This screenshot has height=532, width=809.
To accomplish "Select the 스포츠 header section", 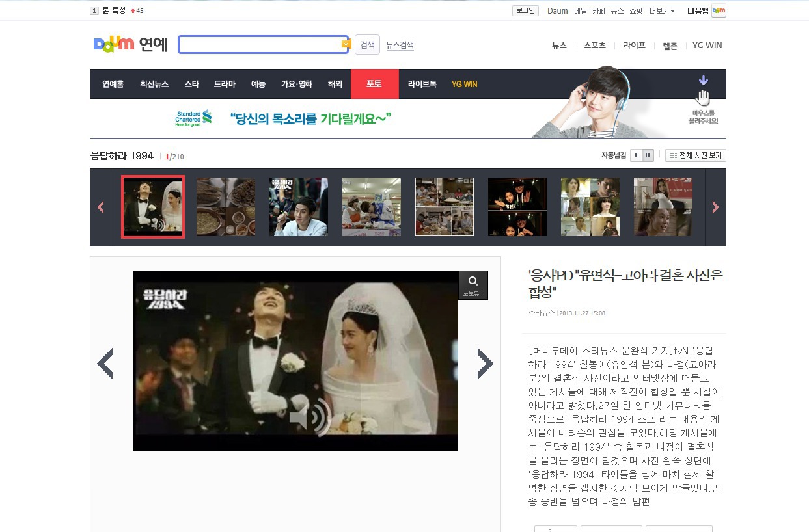I will pyautogui.click(x=595, y=46).
